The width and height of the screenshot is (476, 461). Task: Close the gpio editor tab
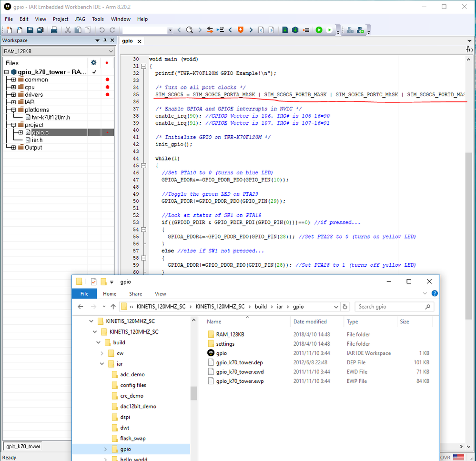pyautogui.click(x=139, y=41)
